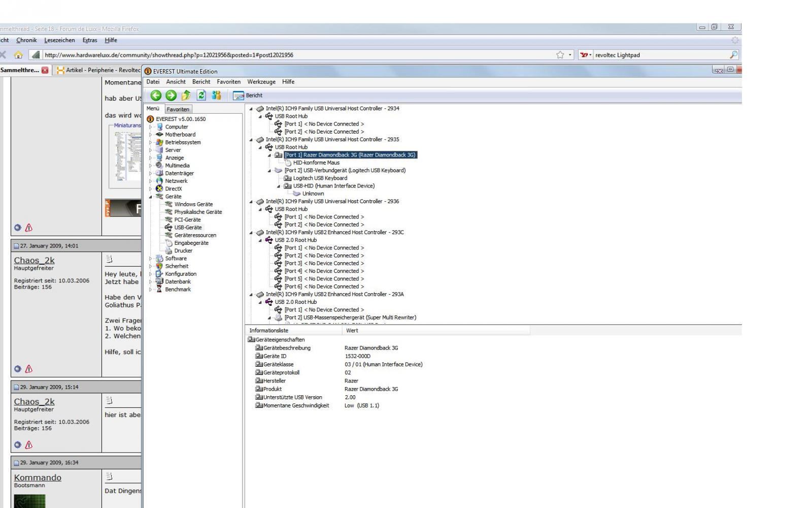Image resolution: width=812 pixels, height=508 pixels.
Task: Collapse the Geräte tree node
Action: [x=150, y=197]
